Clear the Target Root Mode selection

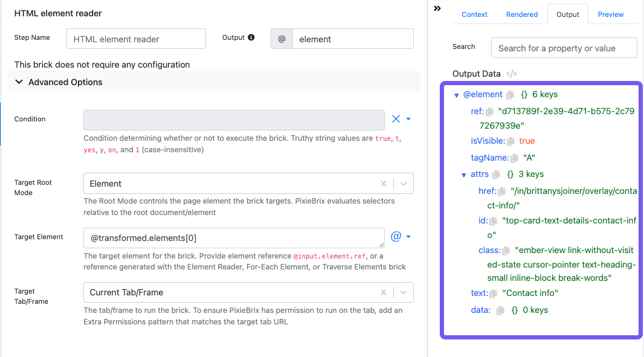click(384, 184)
